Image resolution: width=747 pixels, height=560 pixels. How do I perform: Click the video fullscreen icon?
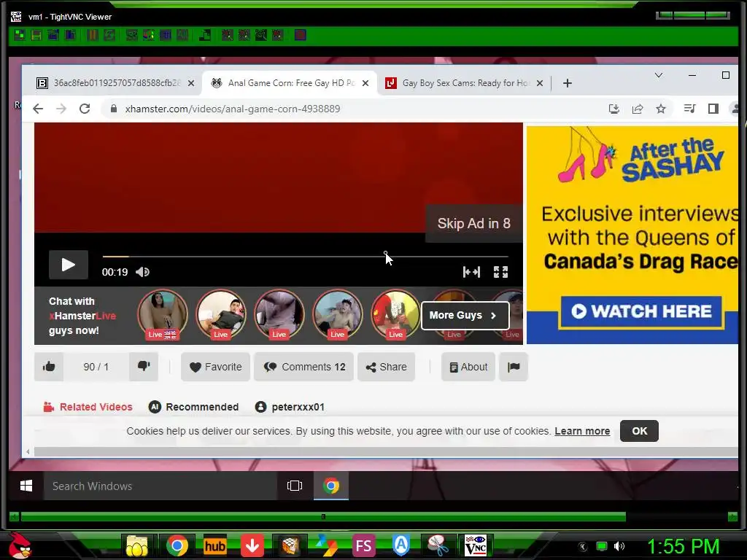pos(500,272)
